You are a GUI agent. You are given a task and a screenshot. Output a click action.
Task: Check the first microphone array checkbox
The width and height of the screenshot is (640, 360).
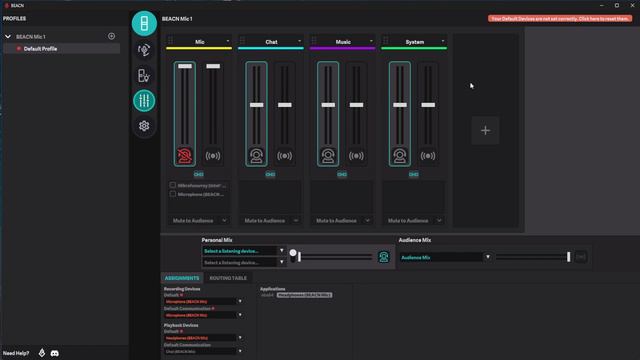tap(173, 185)
